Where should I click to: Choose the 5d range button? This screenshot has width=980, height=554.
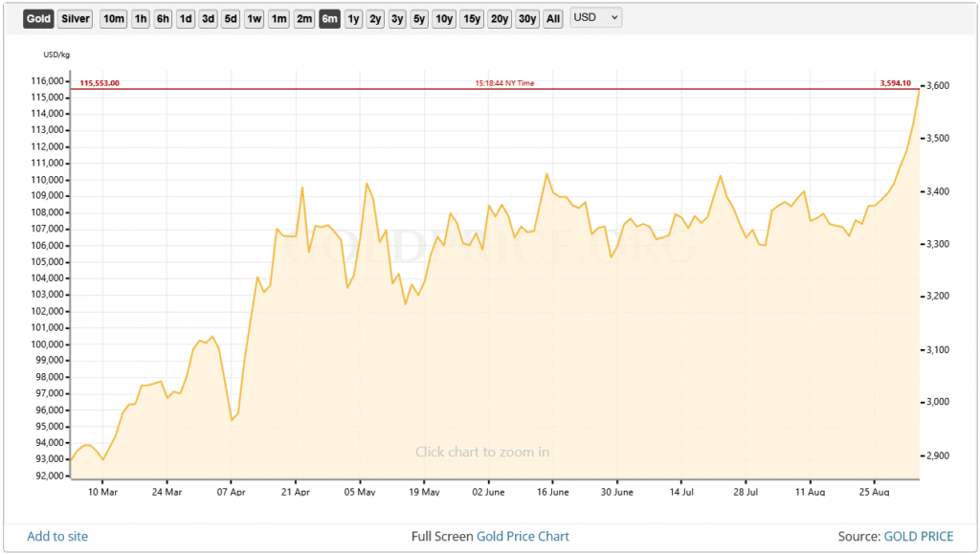231,18
